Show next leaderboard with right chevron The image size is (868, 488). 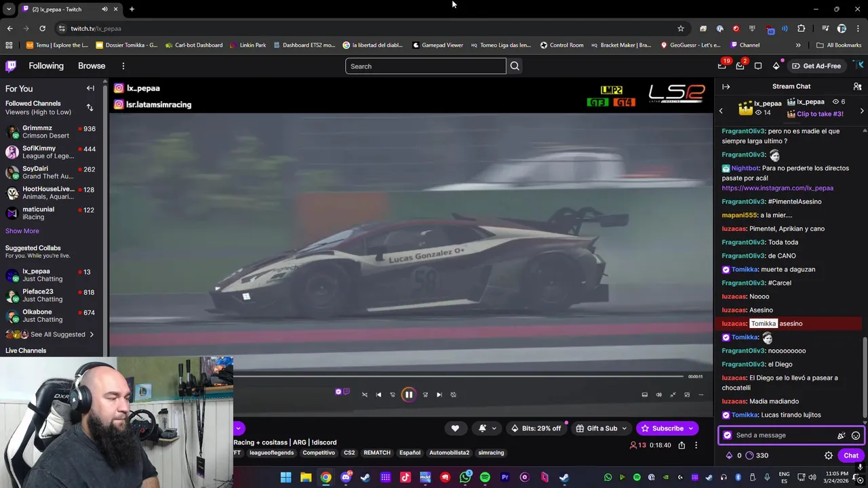click(862, 110)
